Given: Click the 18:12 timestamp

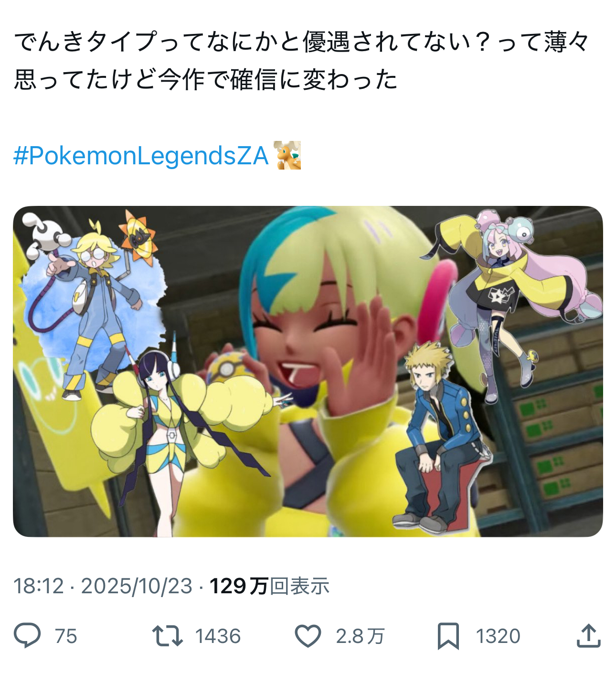Looking at the screenshot, I should click(x=39, y=586).
